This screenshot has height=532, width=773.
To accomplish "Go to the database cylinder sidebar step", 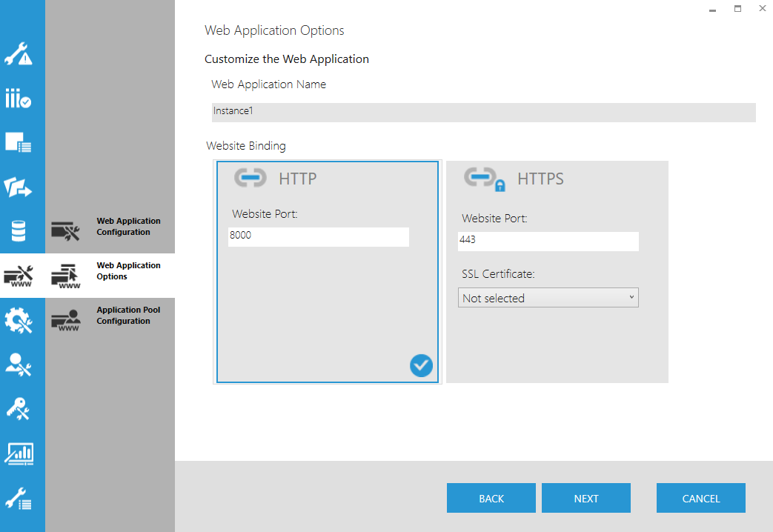I will point(19,230).
